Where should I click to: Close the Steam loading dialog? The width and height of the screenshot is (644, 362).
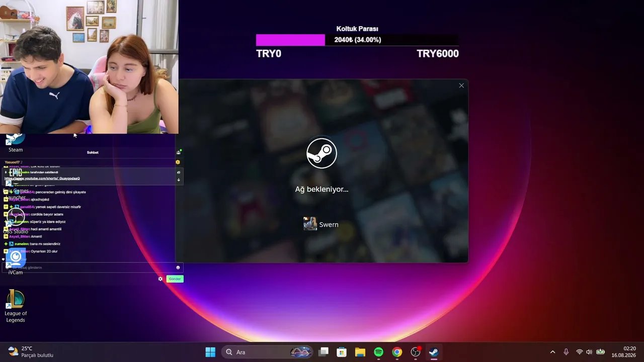click(x=461, y=85)
